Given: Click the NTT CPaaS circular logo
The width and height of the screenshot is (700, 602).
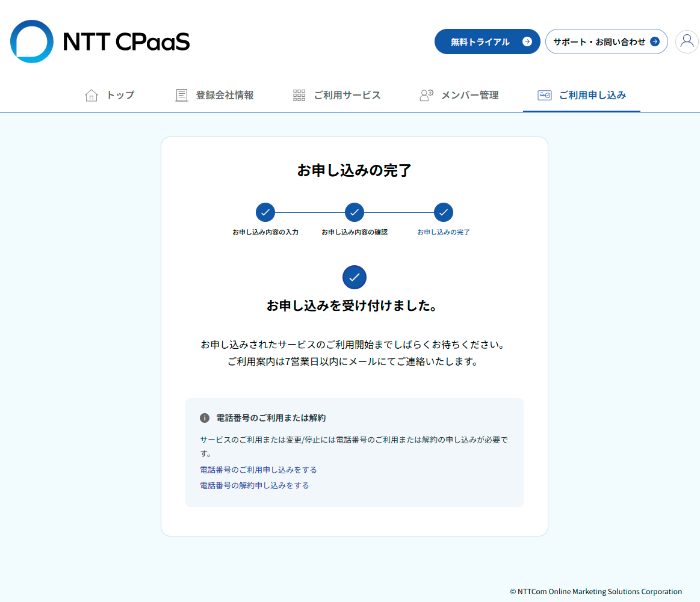Looking at the screenshot, I should click(x=32, y=41).
